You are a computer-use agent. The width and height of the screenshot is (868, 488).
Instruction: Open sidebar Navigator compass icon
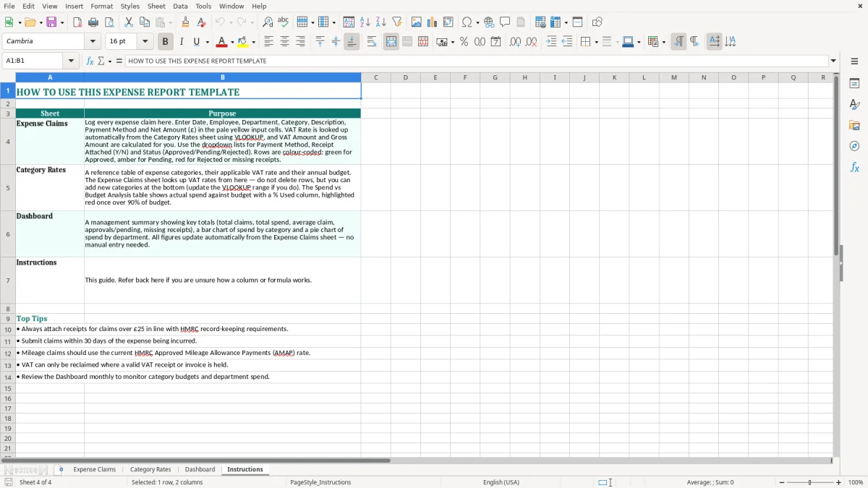[x=854, y=146]
